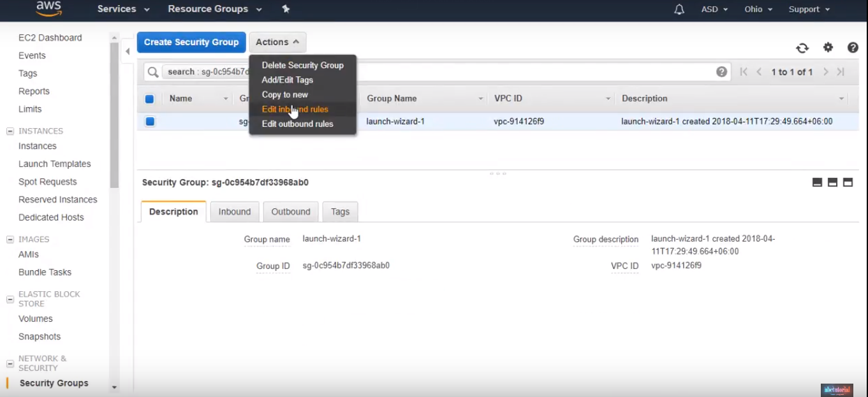Image resolution: width=868 pixels, height=397 pixels.
Task: Switch to the Outbound tab
Action: 291,212
